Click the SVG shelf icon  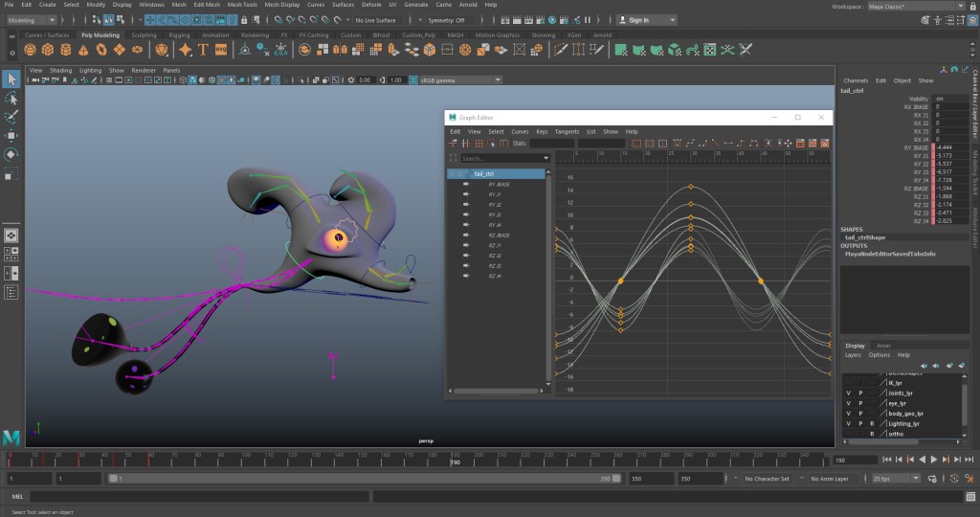coord(221,50)
